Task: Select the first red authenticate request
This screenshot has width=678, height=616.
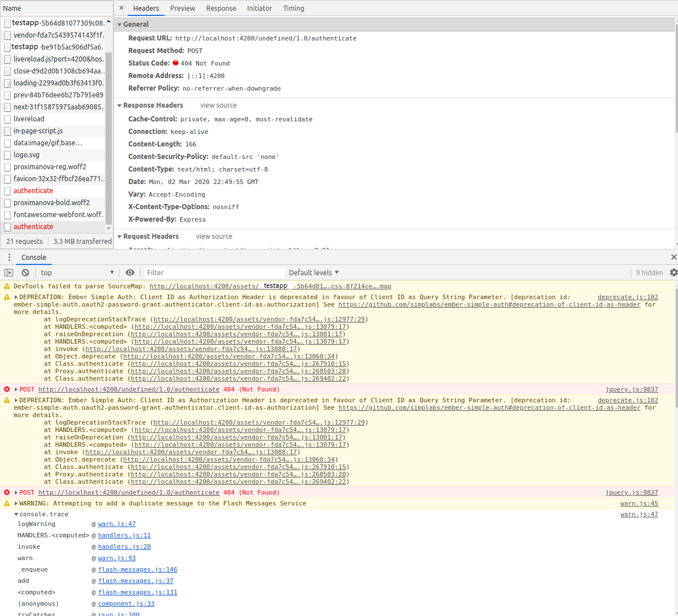Action: [x=53, y=191]
